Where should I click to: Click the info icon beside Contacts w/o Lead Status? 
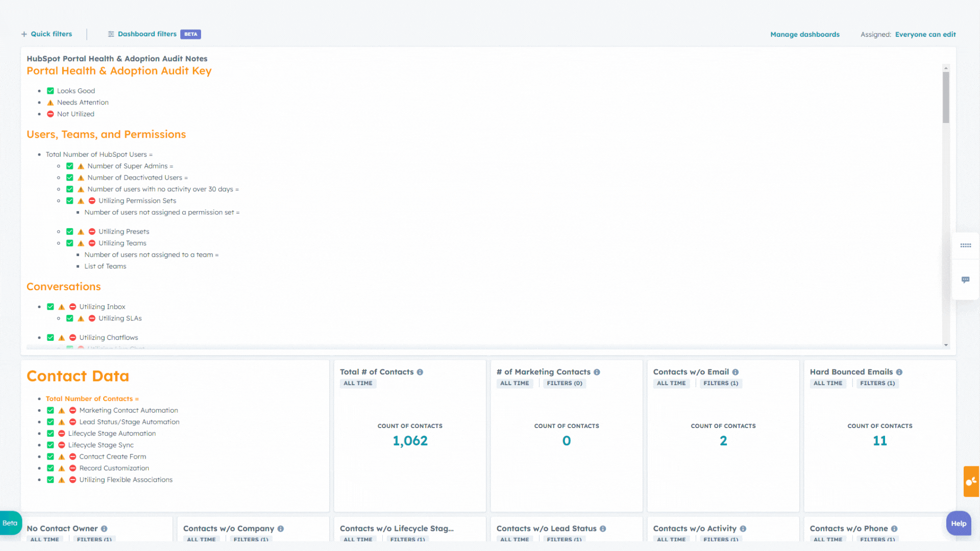(x=603, y=529)
